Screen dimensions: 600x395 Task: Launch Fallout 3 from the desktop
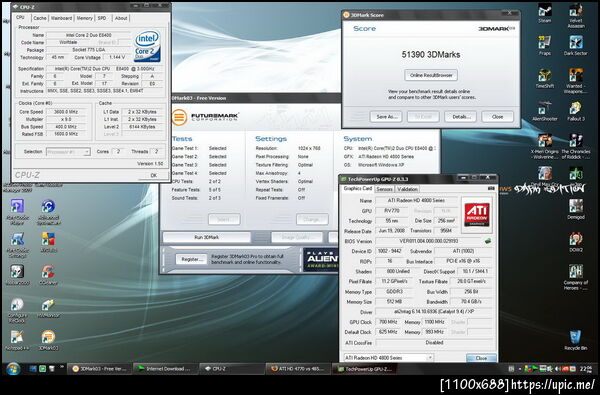575,111
